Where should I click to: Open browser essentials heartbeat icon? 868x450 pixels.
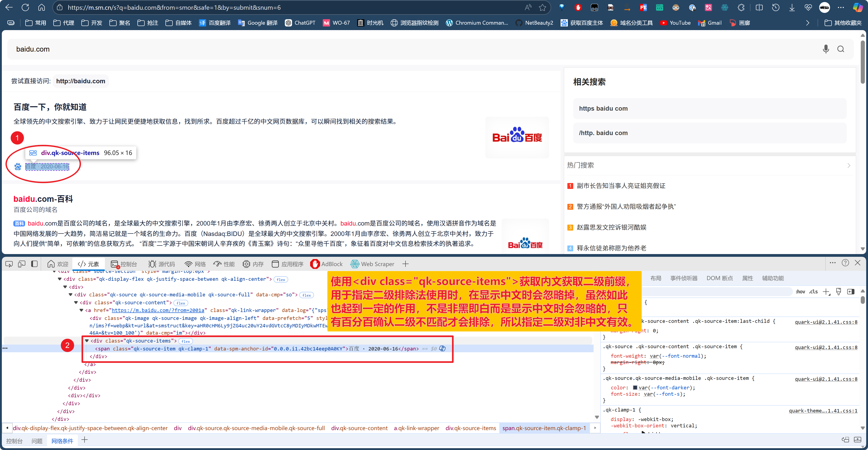pyautogui.click(x=808, y=7)
